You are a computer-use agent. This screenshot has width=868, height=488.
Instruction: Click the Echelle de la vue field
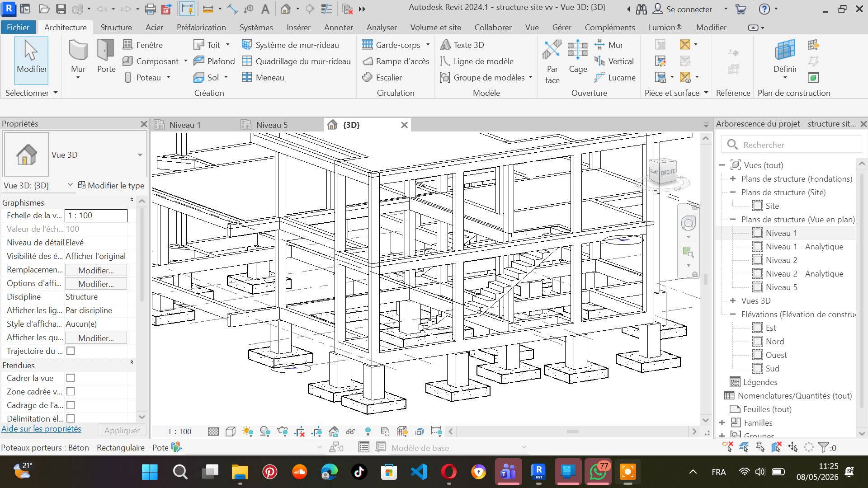96,216
